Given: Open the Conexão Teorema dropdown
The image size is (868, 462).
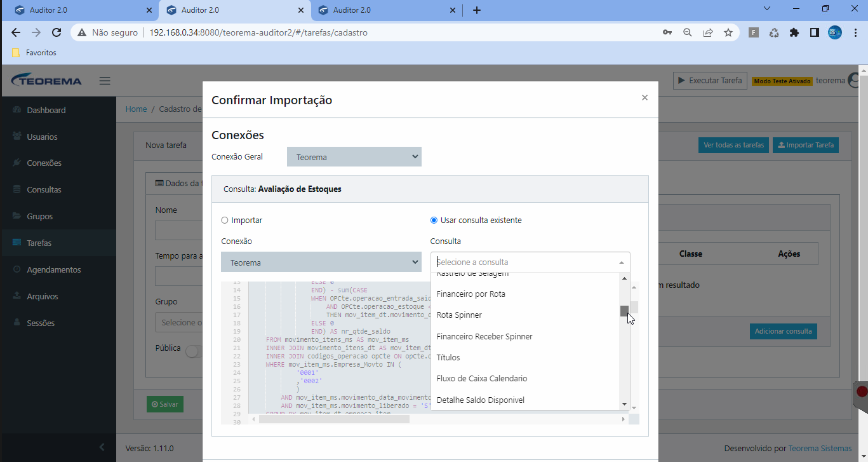Looking at the screenshot, I should point(321,262).
